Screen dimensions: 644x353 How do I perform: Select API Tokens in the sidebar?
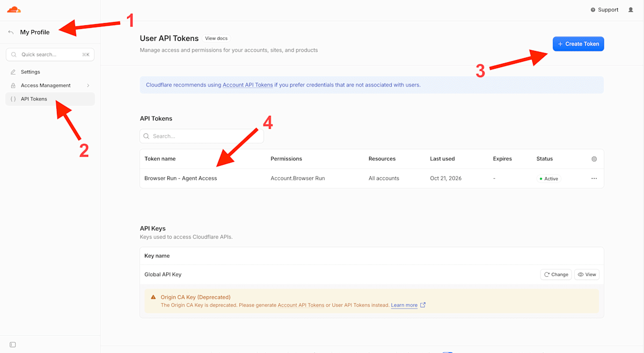point(50,99)
